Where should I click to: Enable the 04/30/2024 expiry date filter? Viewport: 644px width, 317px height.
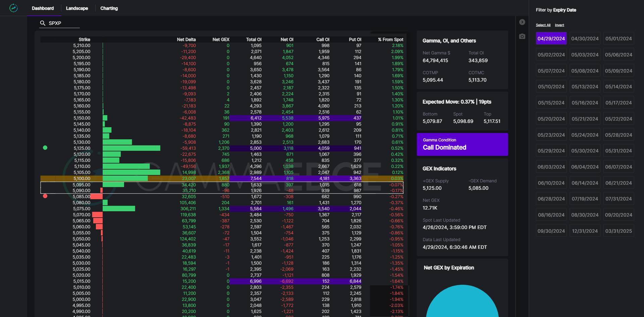click(585, 39)
